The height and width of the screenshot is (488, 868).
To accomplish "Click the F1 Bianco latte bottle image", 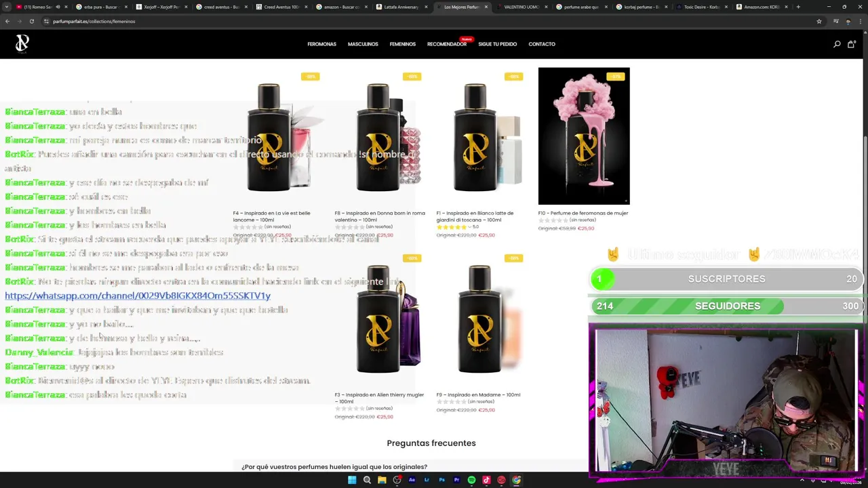I will point(482,136).
